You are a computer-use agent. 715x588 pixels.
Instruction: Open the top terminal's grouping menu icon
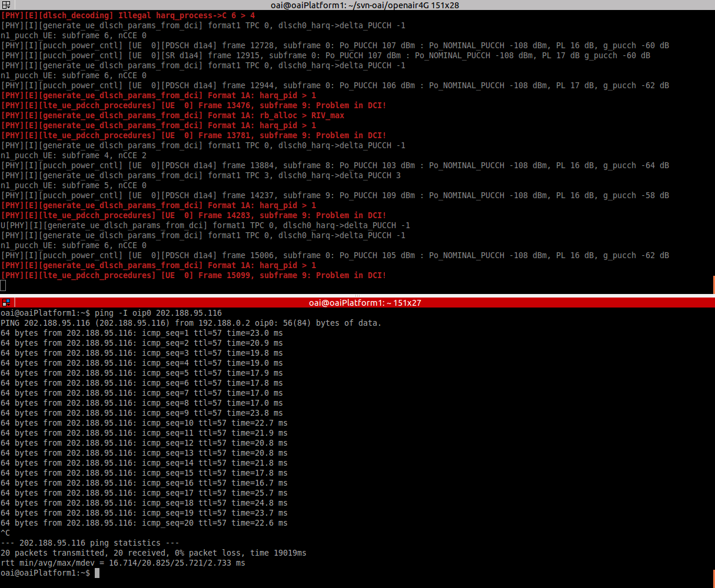point(6,5)
